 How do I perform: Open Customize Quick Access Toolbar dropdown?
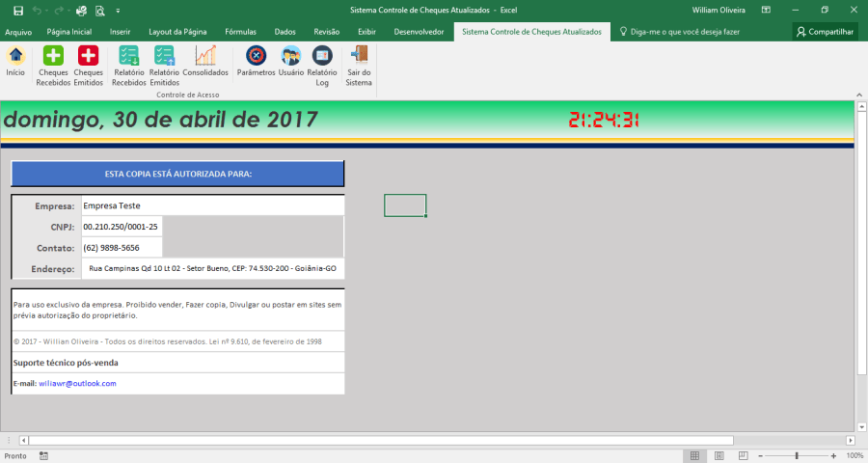(118, 11)
